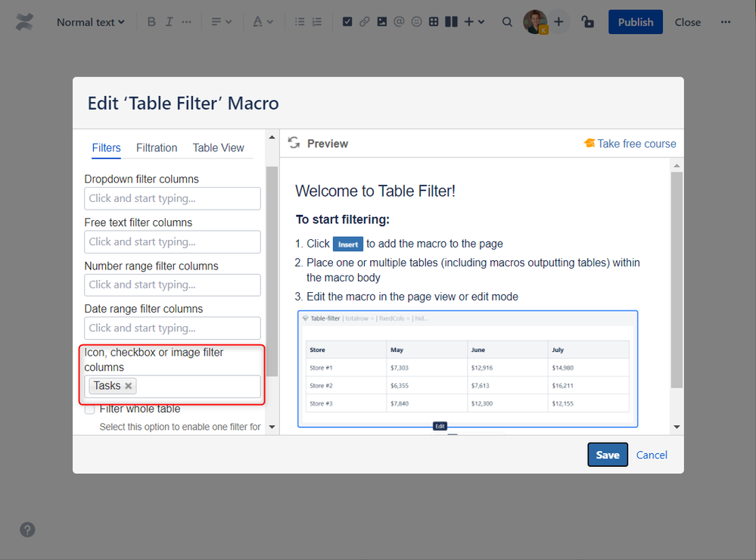Open more text formatting options

pos(187,22)
